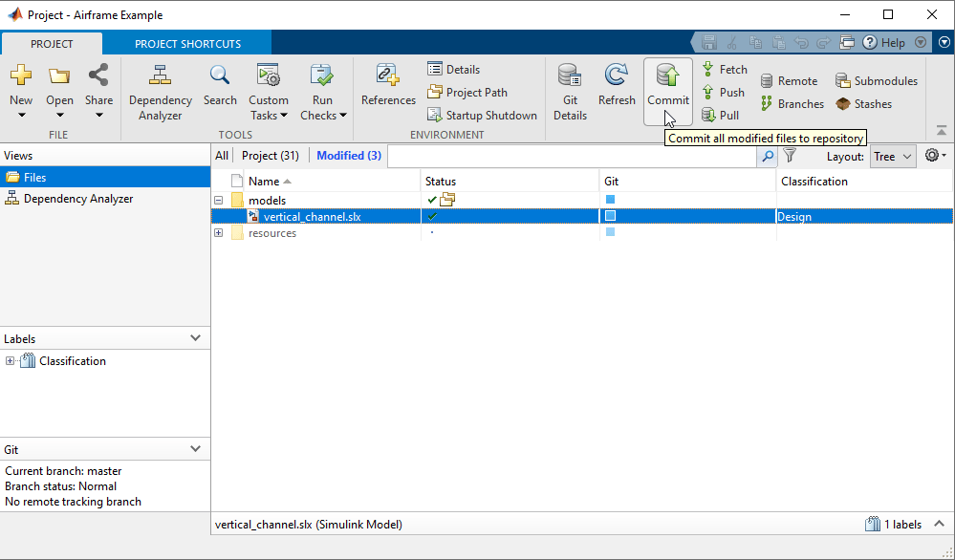The width and height of the screenshot is (955, 560).
Task: Click the Refresh button
Action: pyautogui.click(x=617, y=85)
